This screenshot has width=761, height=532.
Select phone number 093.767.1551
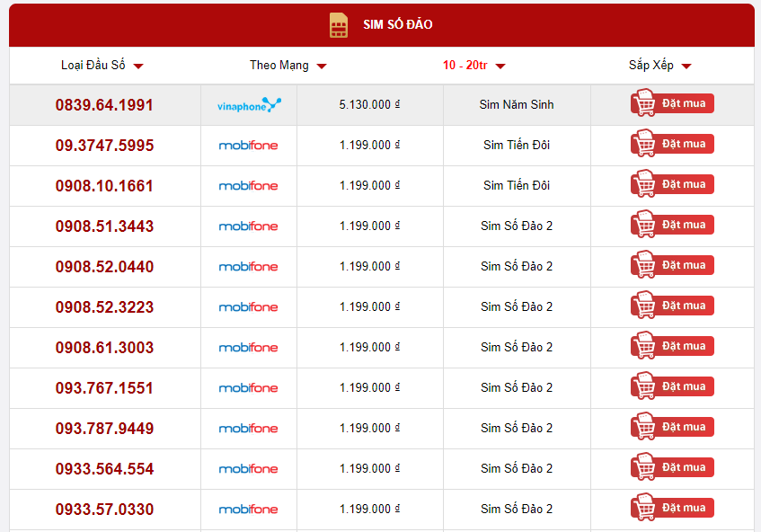click(104, 388)
